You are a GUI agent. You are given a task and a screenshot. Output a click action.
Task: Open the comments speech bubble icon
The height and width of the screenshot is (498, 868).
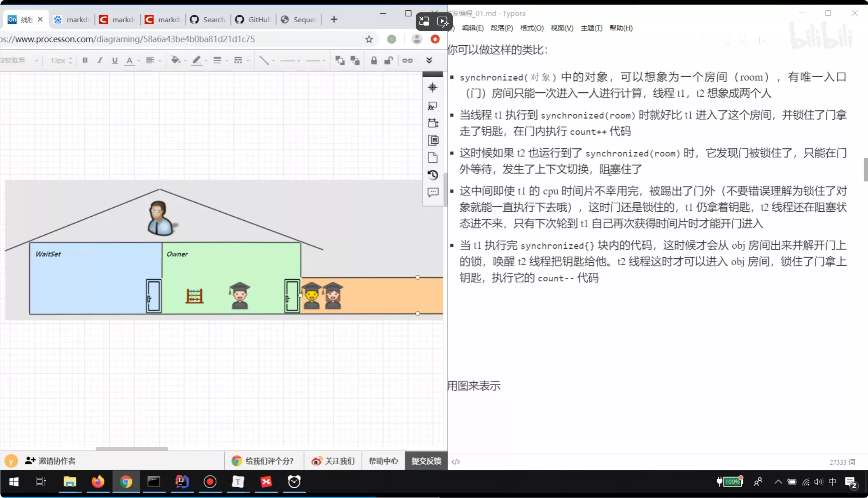point(433,192)
